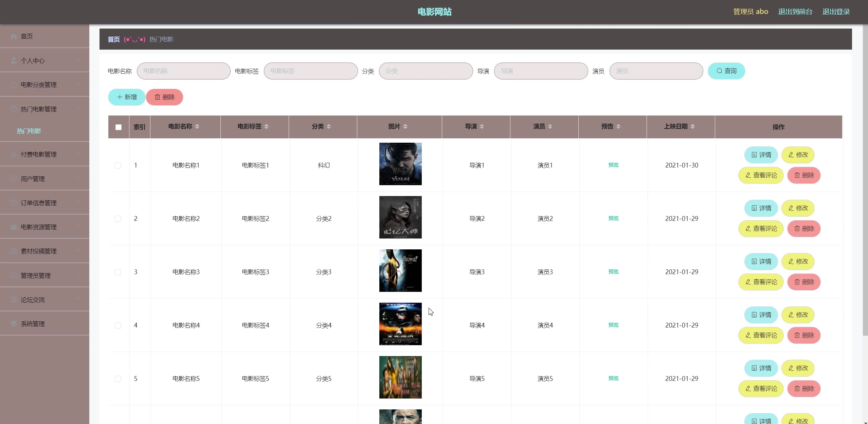Focus the 演员 search field
Screen dimensions: 868x424
(x=656, y=71)
